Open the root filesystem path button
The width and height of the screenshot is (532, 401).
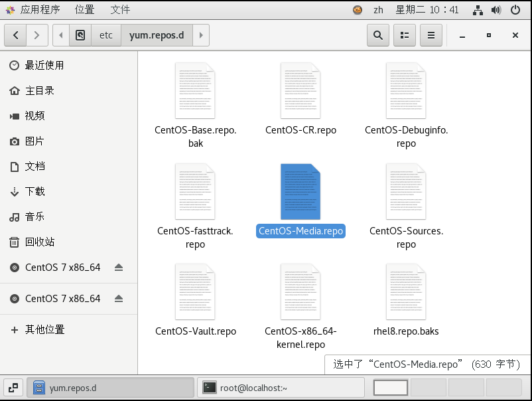tap(80, 35)
